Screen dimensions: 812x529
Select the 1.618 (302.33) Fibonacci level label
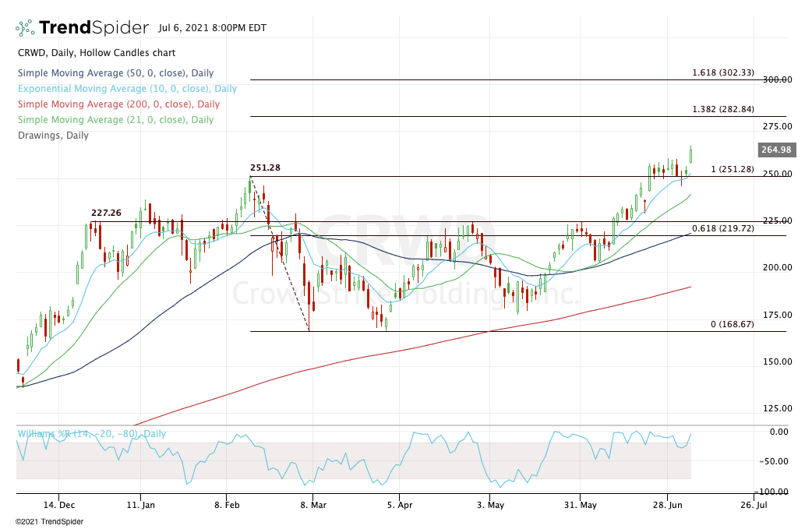point(722,72)
